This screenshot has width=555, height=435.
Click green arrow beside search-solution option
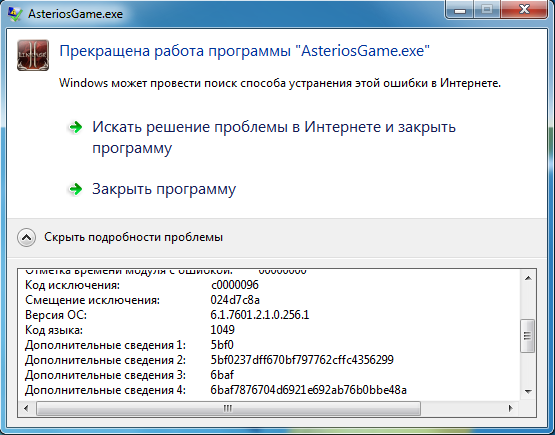[x=75, y=127]
